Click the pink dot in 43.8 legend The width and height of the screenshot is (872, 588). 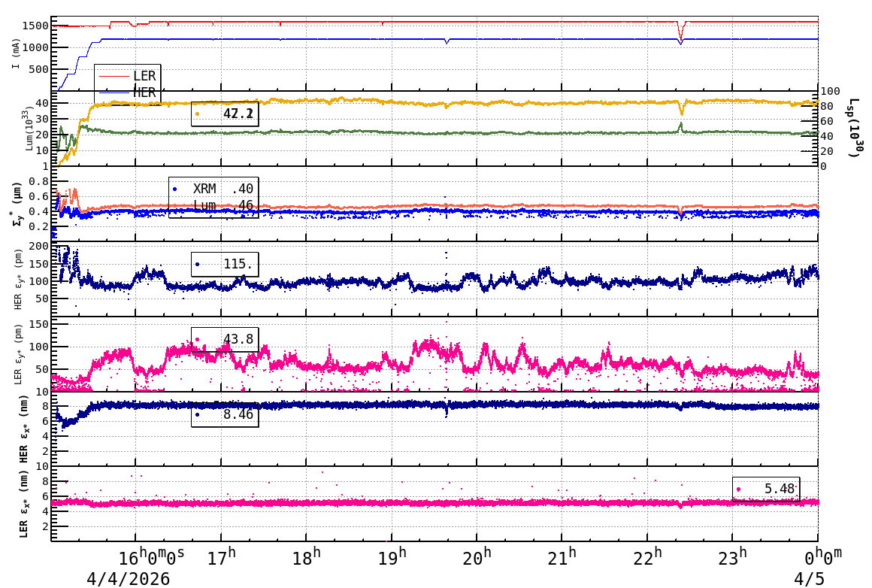[198, 339]
